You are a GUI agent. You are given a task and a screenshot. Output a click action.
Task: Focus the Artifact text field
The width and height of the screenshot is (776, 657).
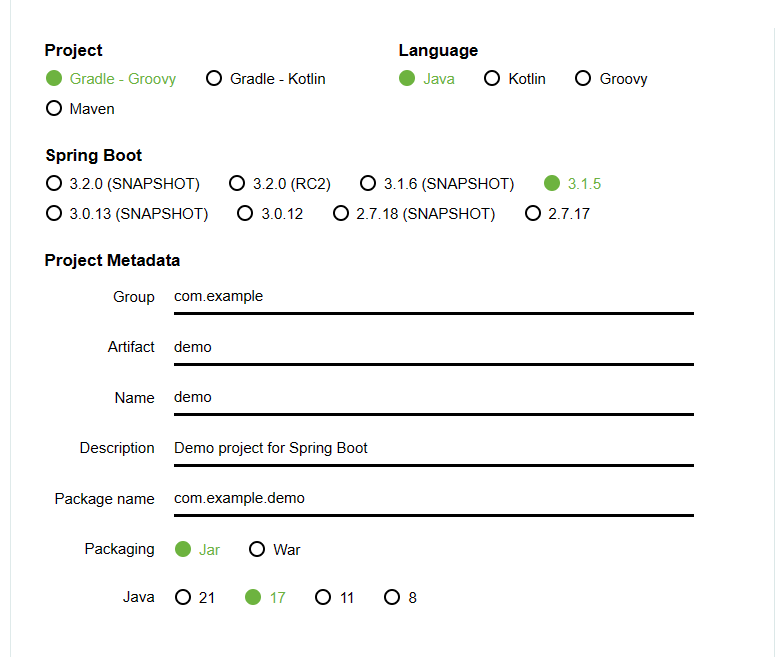[432, 347]
